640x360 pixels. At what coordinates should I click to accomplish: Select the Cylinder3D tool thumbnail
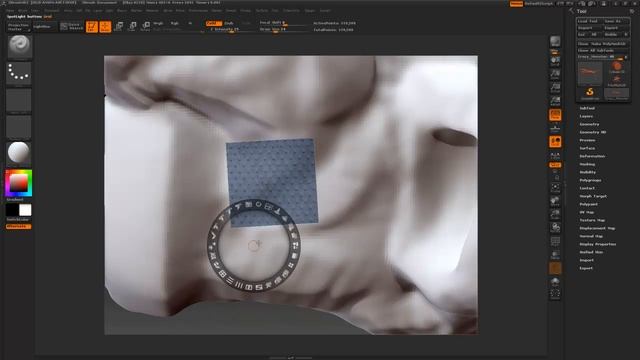tap(617, 67)
